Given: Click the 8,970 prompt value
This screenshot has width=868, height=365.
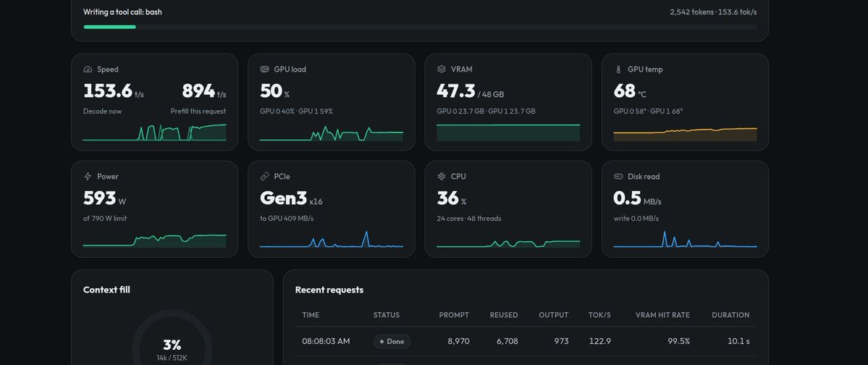Looking at the screenshot, I should (x=458, y=341).
